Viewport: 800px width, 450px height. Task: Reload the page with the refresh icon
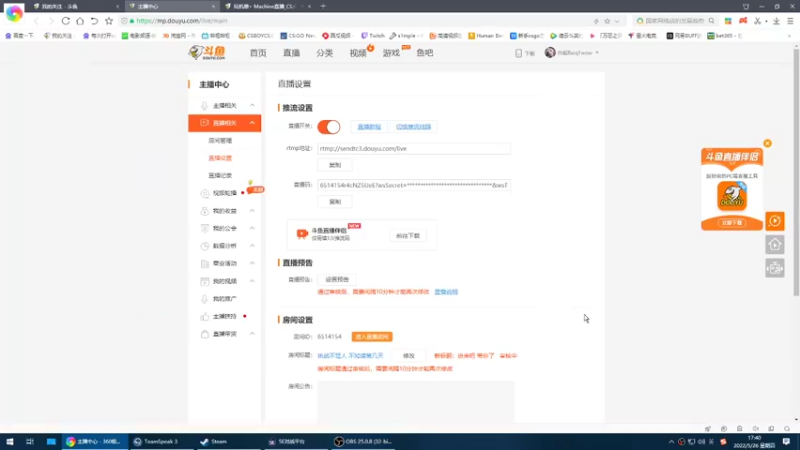click(x=66, y=21)
